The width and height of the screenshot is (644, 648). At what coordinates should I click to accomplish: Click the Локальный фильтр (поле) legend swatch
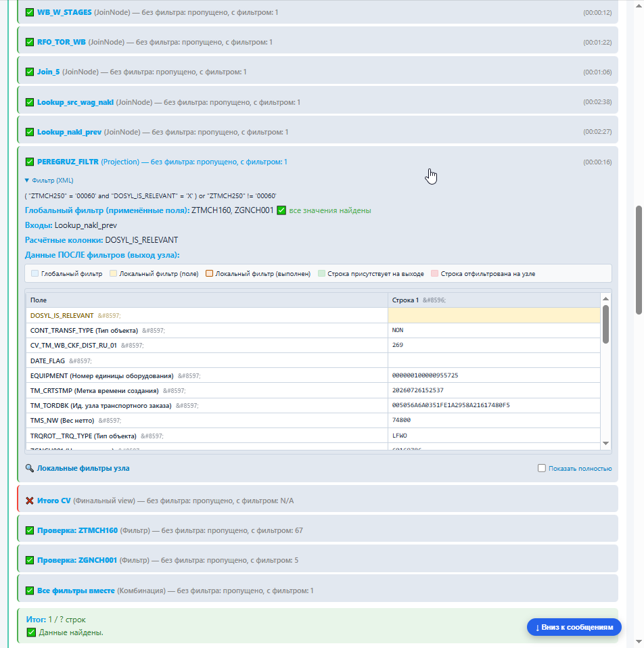click(x=113, y=273)
